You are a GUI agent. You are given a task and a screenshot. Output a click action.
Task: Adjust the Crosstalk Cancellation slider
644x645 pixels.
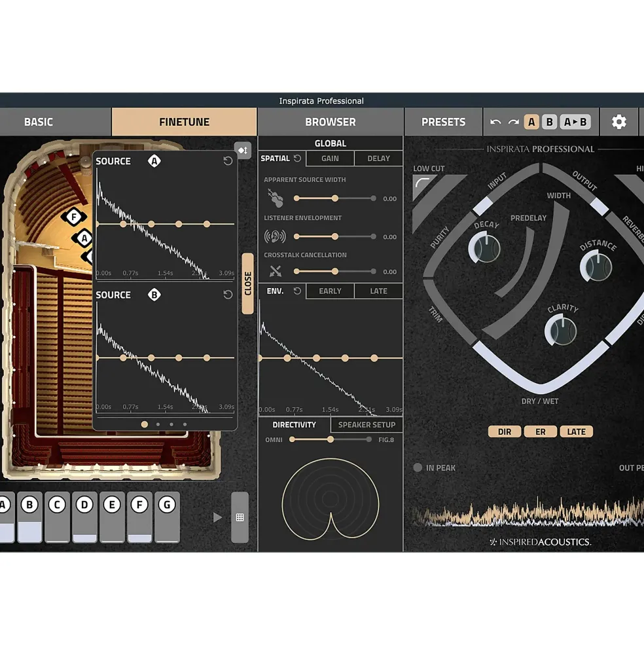point(334,272)
